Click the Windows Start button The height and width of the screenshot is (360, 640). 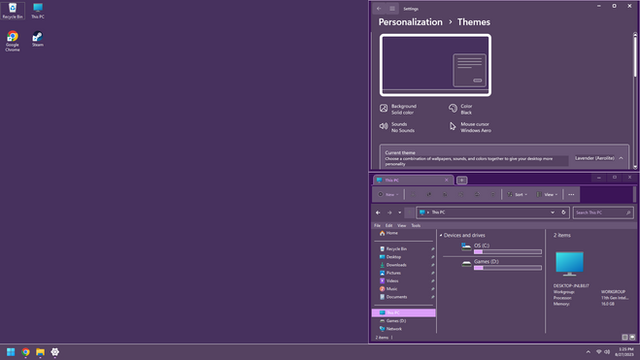(11, 352)
